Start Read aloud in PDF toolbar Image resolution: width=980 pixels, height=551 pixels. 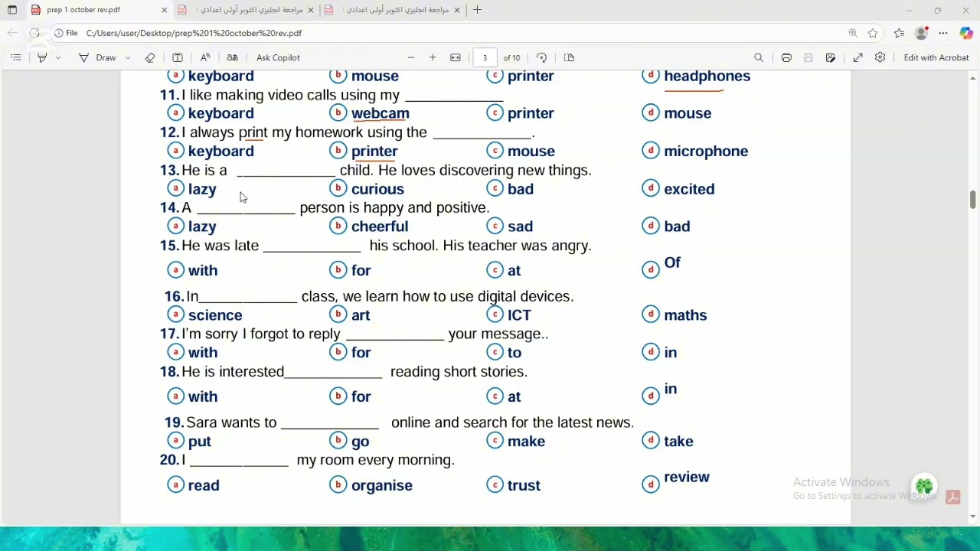[x=205, y=57]
